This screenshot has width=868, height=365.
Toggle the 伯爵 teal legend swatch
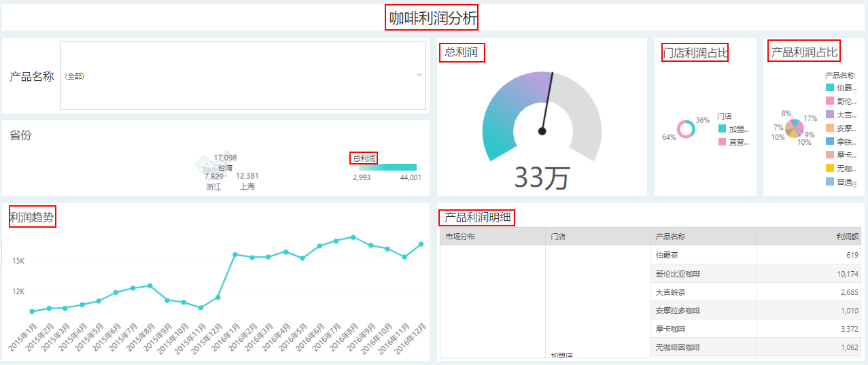click(829, 88)
